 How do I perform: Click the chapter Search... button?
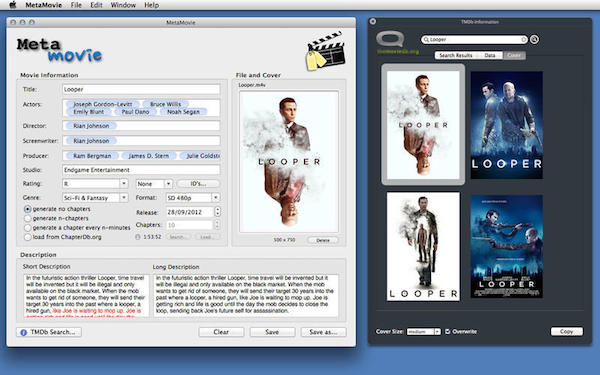[x=178, y=237]
